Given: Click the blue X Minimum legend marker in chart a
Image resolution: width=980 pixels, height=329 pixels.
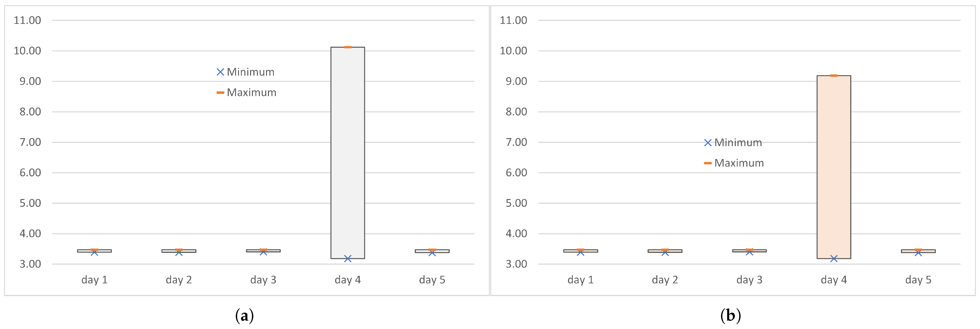Looking at the screenshot, I should coord(220,72).
